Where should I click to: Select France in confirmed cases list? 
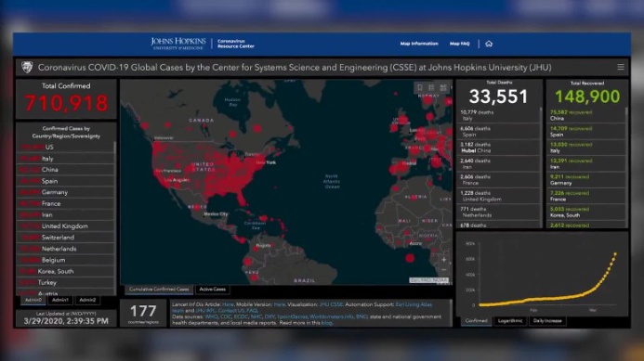pyautogui.click(x=65, y=203)
